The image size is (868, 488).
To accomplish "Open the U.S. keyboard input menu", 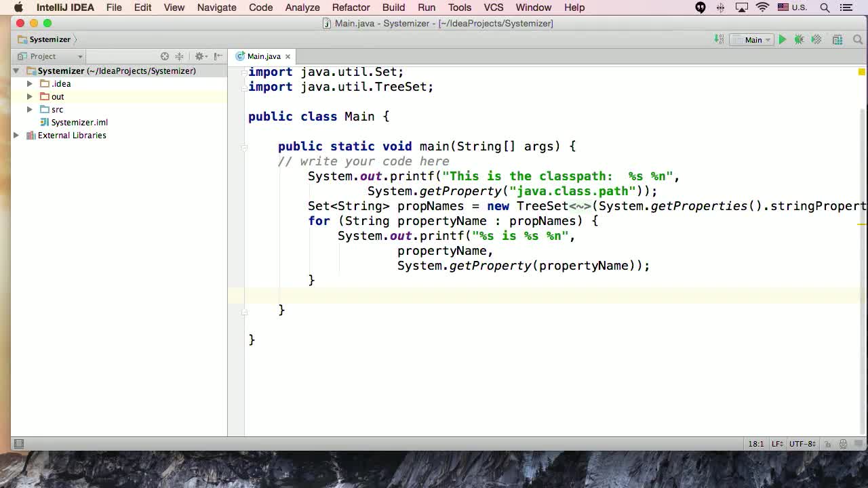I will (x=792, y=7).
